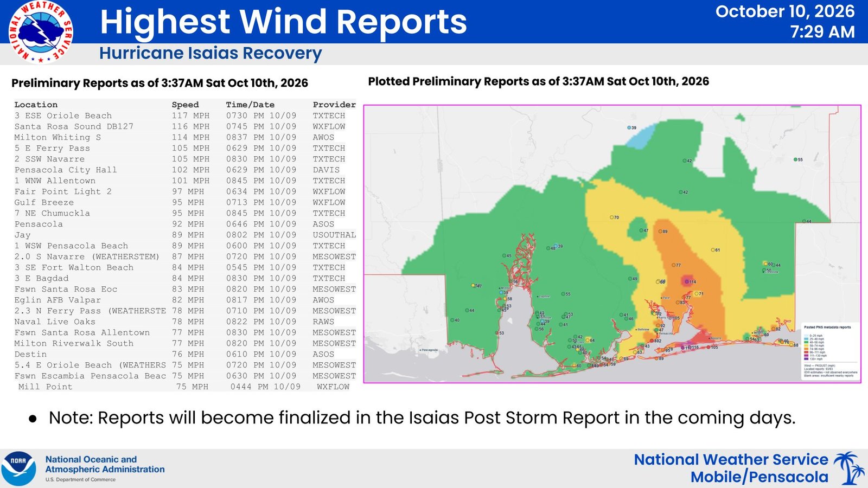Click 'National Oceanic and Atmospheric Administration' text

[x=105, y=464]
